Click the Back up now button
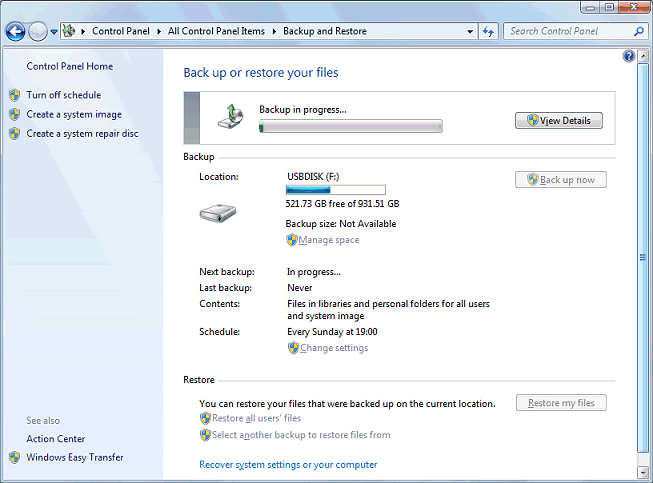Viewport: 653px width, 483px height. (561, 179)
